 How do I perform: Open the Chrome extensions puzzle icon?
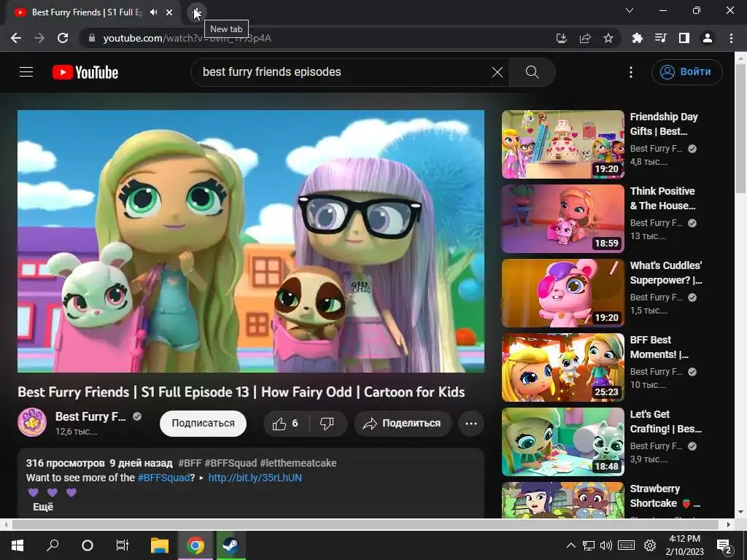point(637,38)
